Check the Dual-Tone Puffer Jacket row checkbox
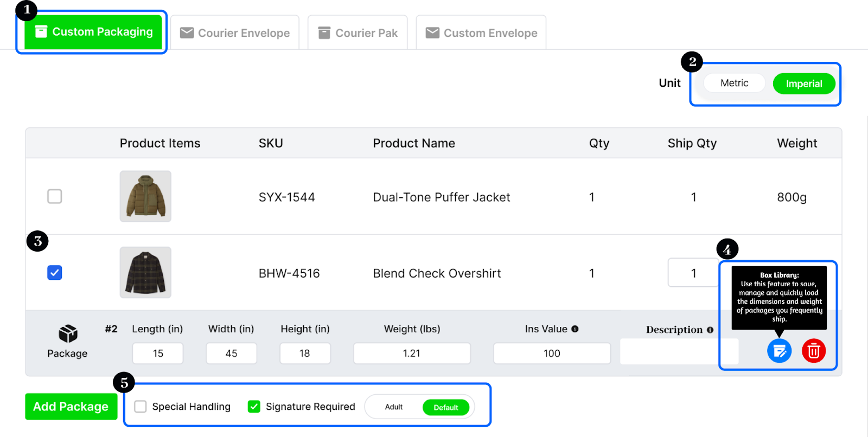 pos(55,196)
